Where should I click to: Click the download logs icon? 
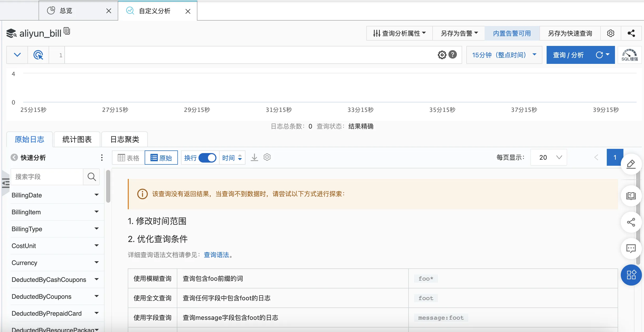click(254, 158)
